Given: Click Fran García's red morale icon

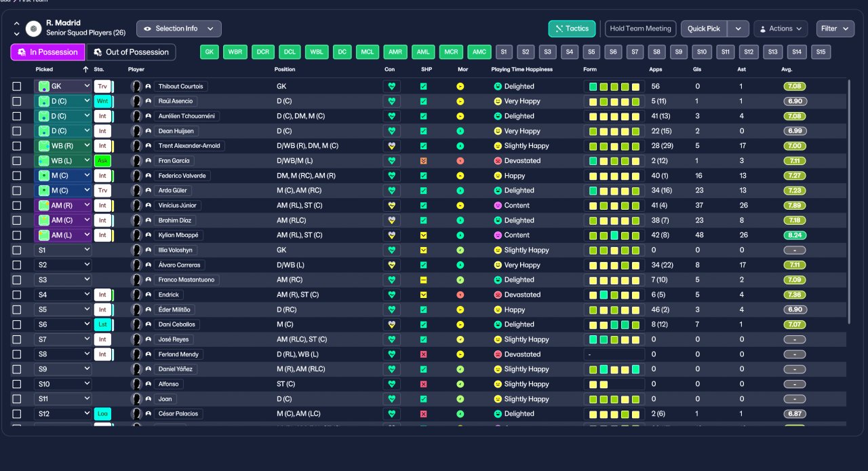Looking at the screenshot, I should [460, 161].
